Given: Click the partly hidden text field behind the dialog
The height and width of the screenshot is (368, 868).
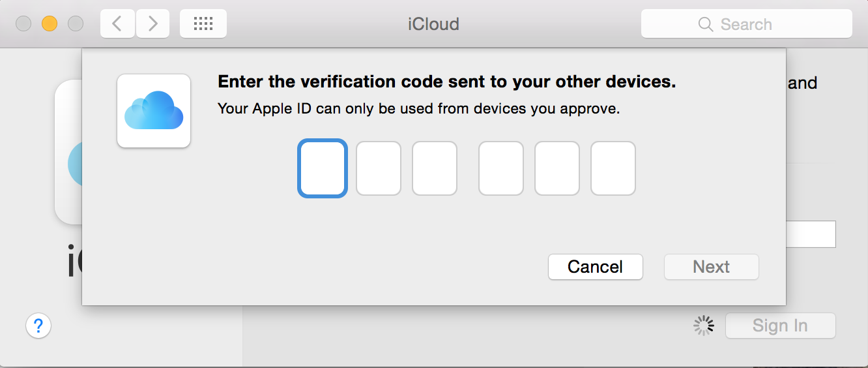Looking at the screenshot, I should [811, 234].
